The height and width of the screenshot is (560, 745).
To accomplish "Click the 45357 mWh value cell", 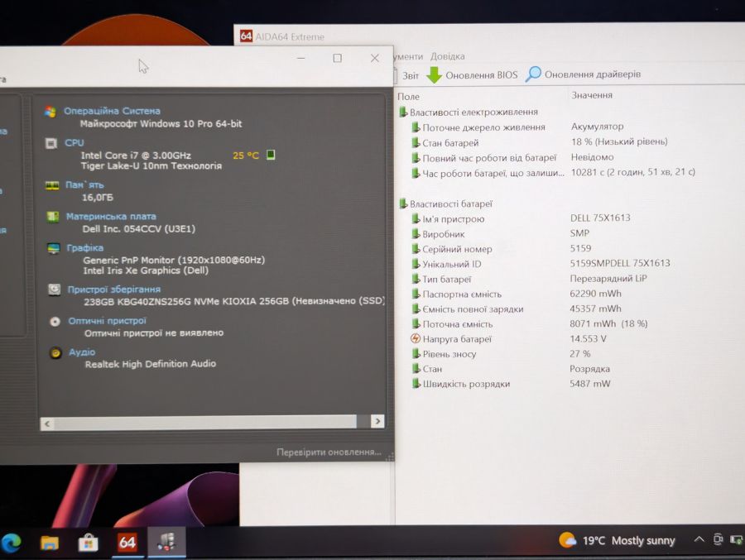I will pyautogui.click(x=595, y=309).
